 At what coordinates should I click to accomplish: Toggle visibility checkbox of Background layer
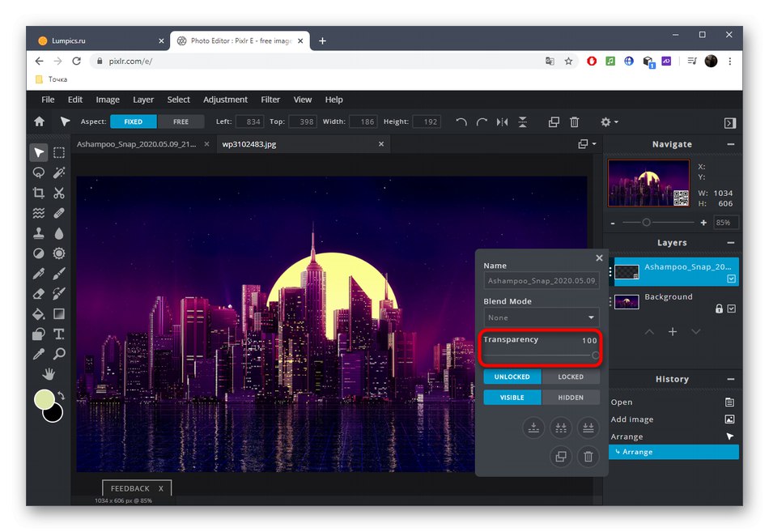[x=731, y=309]
